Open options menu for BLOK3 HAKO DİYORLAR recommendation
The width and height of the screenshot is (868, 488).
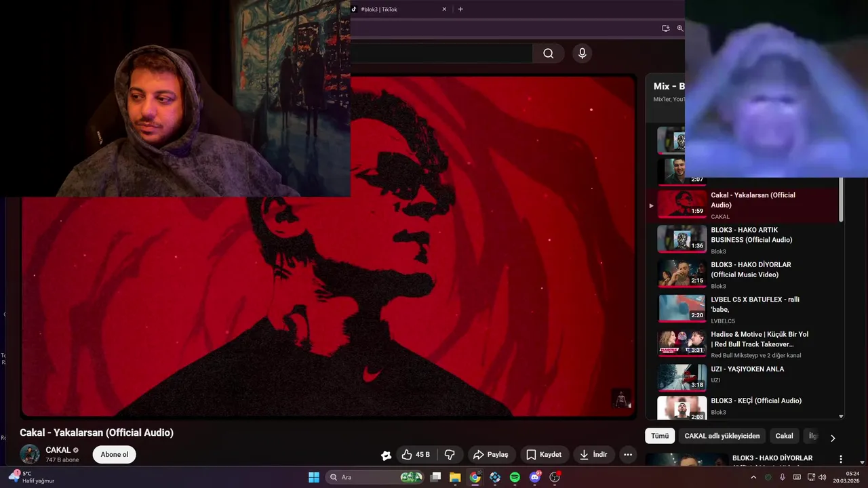[841, 460]
